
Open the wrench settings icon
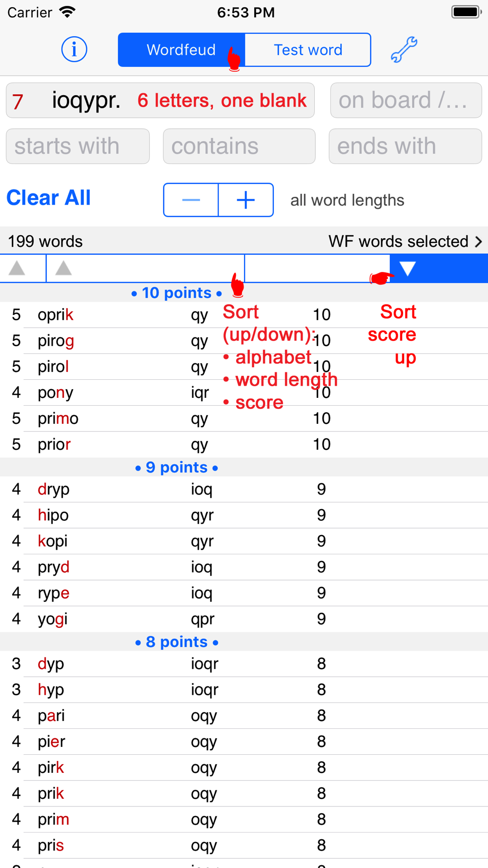[404, 49]
